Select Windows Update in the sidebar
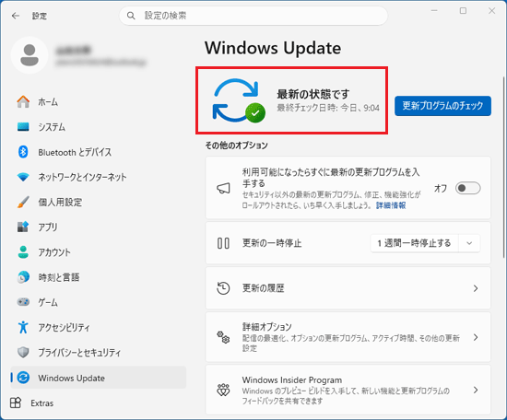Viewport: 507px width, 420px height. point(99,378)
